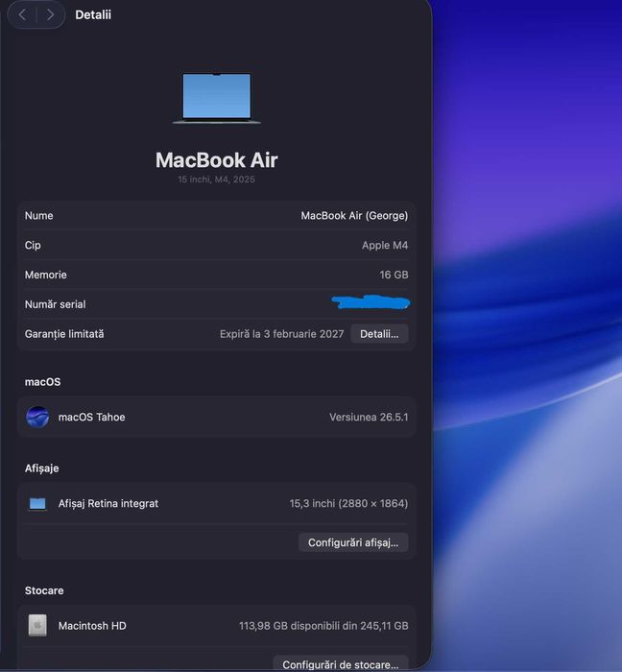Open Configurări de stocare... storage settings
This screenshot has width=622, height=672.
(x=340, y=664)
